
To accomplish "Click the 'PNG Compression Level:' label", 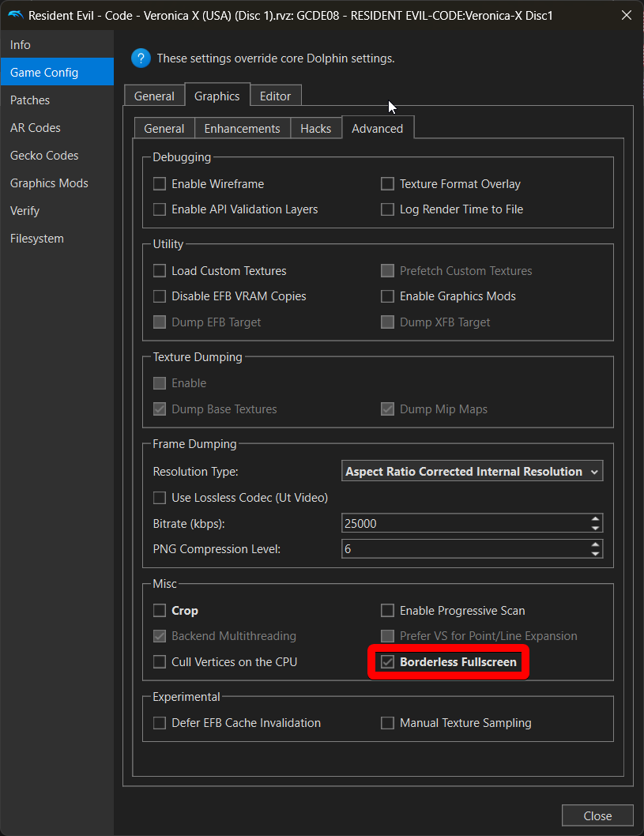I will [217, 549].
